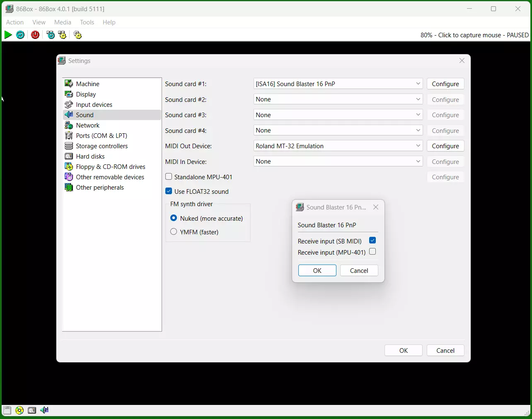
Task: Open Sound card #4 dropdown
Action: point(338,130)
